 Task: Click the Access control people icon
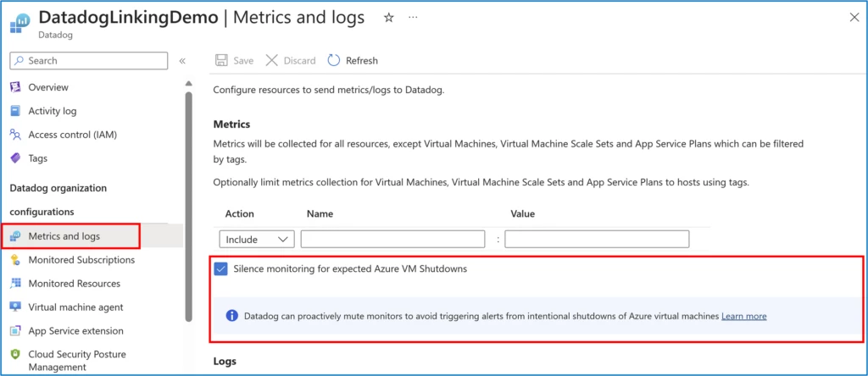click(16, 135)
